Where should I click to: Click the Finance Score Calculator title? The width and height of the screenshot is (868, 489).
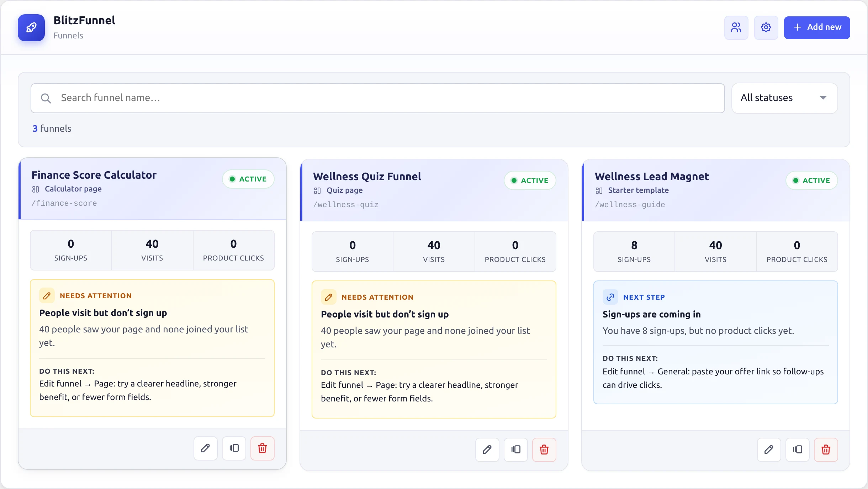pos(94,175)
